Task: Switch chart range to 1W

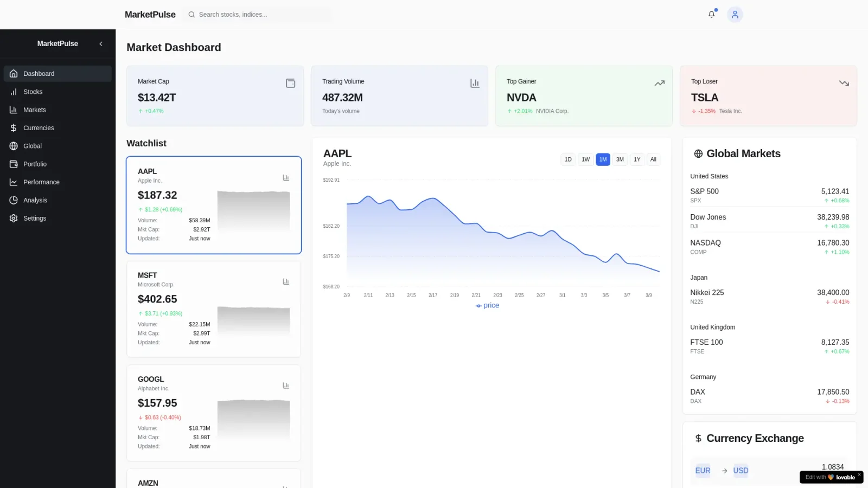Action: pyautogui.click(x=585, y=159)
